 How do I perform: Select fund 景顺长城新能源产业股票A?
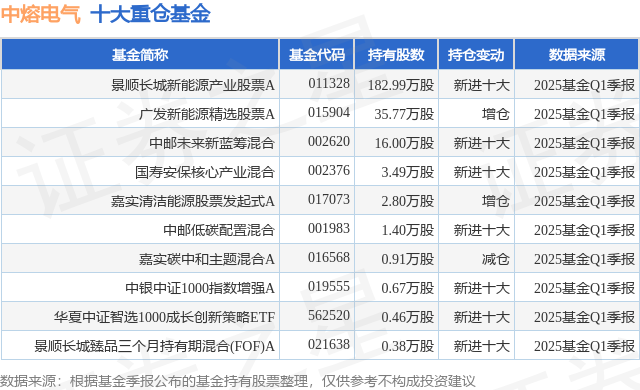click(x=193, y=85)
